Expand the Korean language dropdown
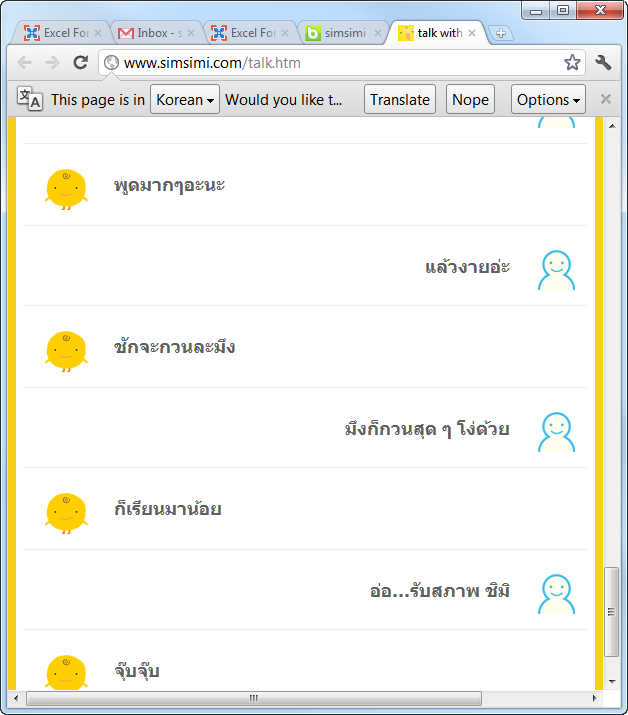 tap(185, 99)
